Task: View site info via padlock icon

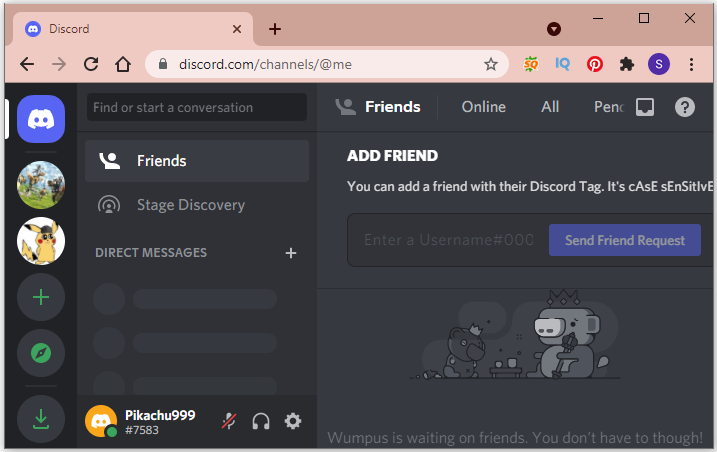Action: (163, 64)
